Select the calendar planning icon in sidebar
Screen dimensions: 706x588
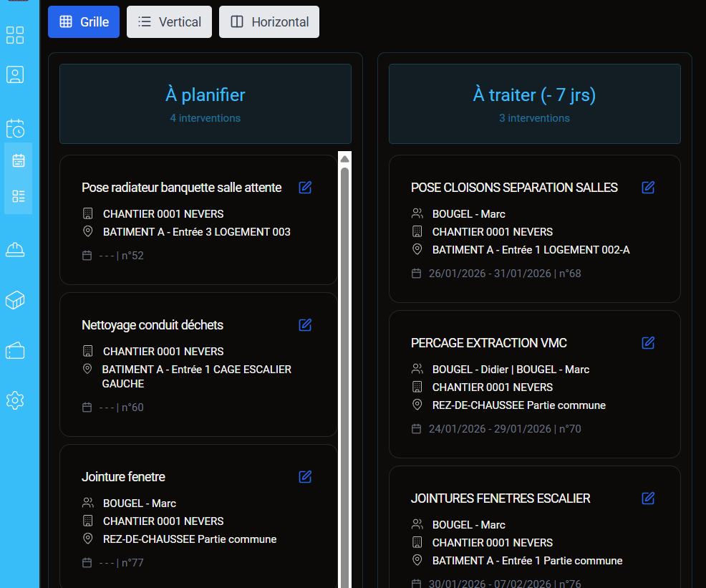pyautogui.click(x=19, y=160)
